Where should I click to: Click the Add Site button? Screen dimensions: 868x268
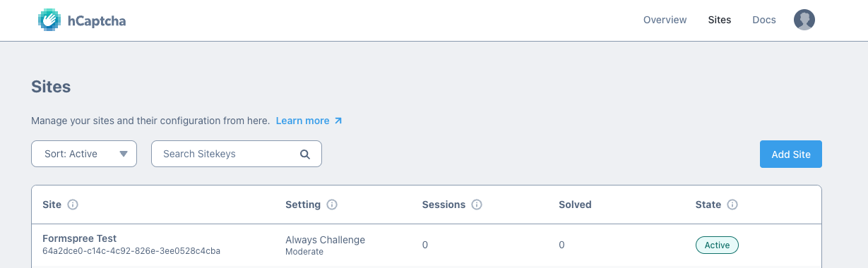click(x=791, y=154)
